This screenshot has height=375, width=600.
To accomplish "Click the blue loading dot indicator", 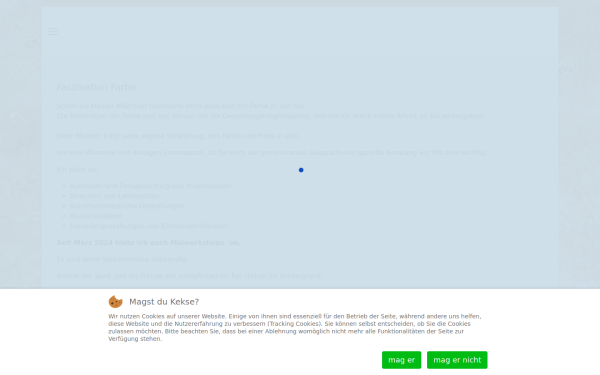I will tap(301, 170).
